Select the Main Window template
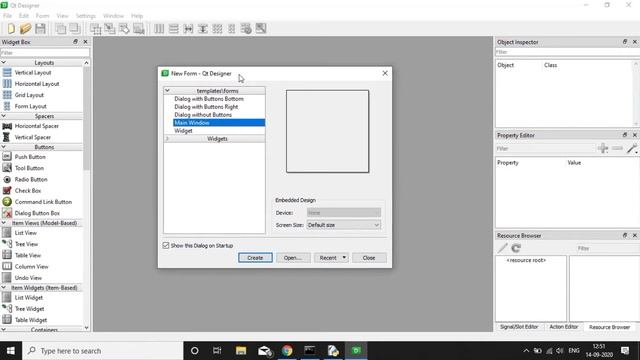The height and width of the screenshot is (360, 640). point(219,123)
